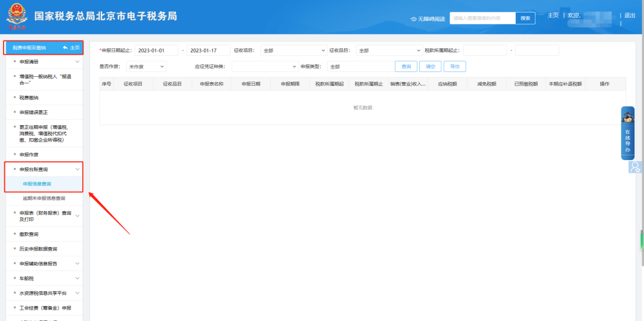
Task: Open the 征收项目 dropdown
Action: pyautogui.click(x=293, y=51)
